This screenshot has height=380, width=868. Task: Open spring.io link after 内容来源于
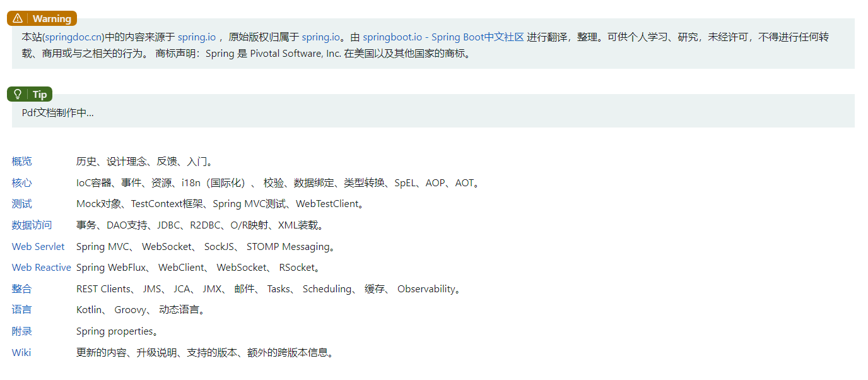pyautogui.click(x=196, y=37)
